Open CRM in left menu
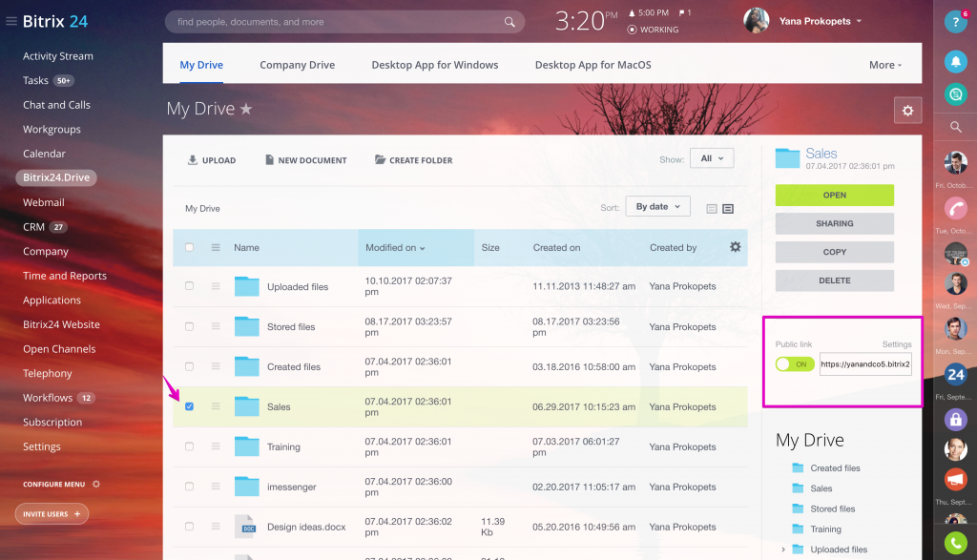Viewport: 977px width, 560px height. coord(33,227)
